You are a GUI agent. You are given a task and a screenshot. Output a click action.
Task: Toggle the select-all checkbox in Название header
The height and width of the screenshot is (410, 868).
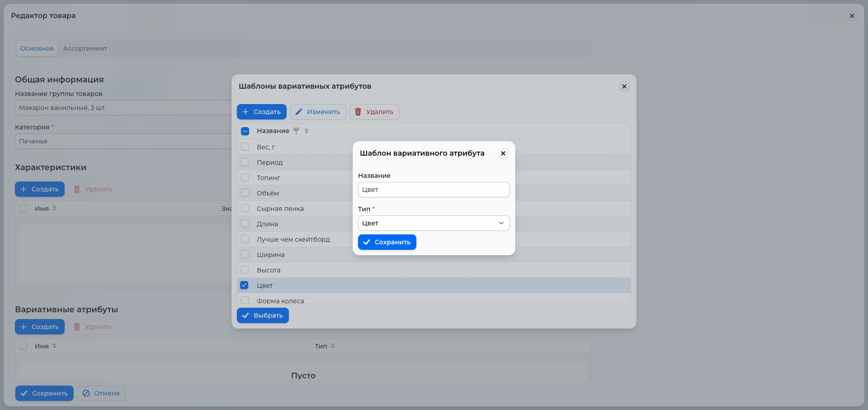pos(245,131)
